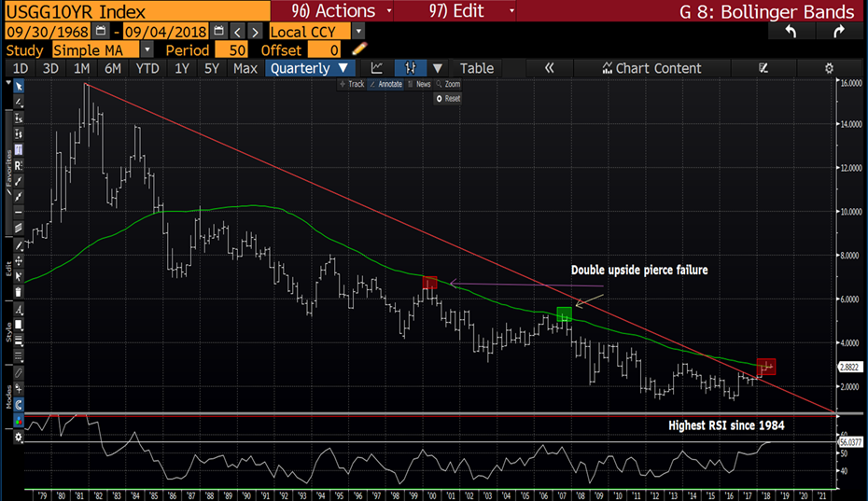Toggle News overlay

point(419,84)
